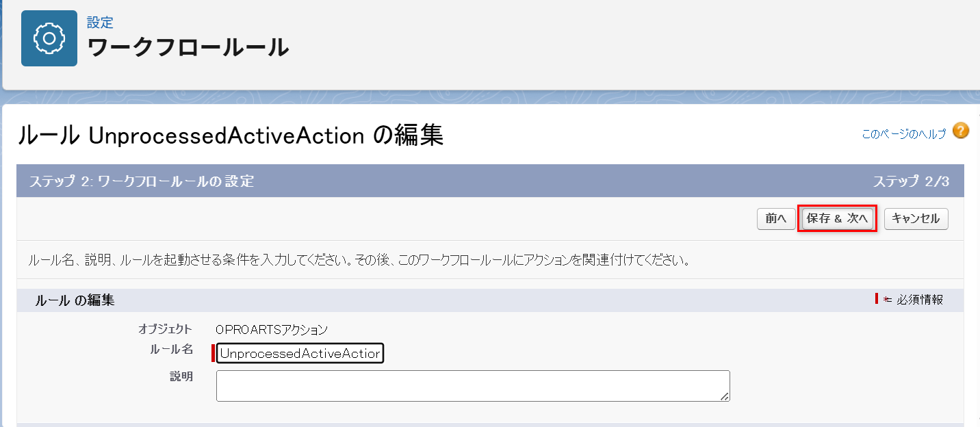Click the orange help question mark icon

[961, 131]
